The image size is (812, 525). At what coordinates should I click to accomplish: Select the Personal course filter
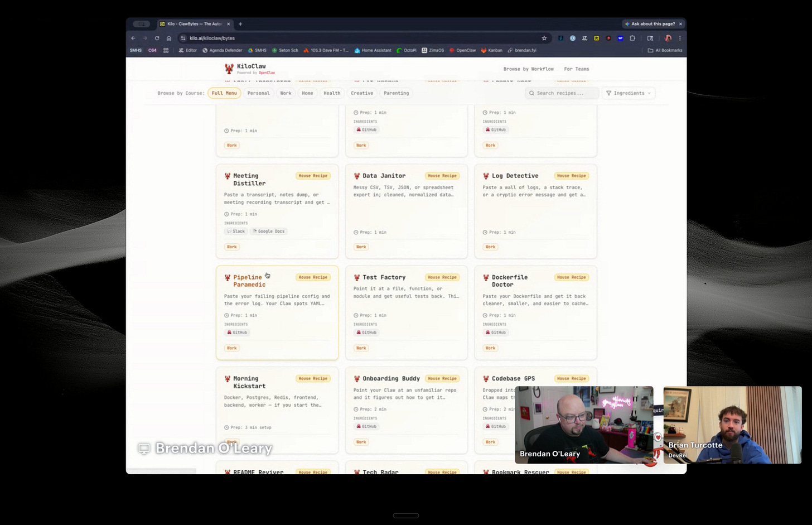point(258,93)
